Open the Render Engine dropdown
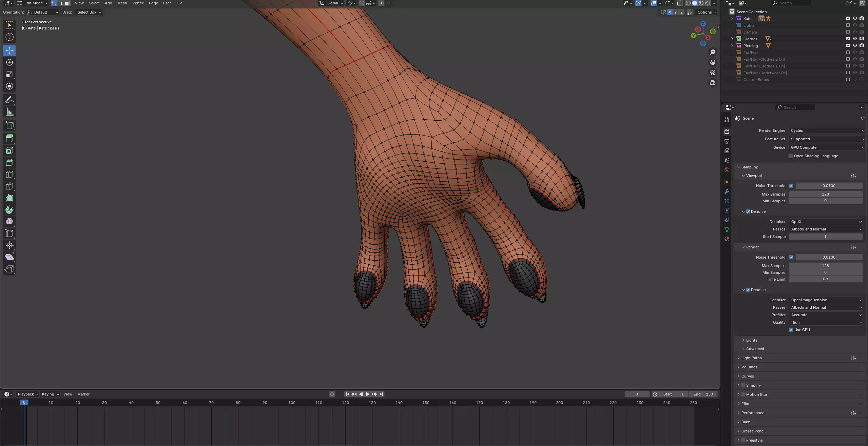 point(827,130)
